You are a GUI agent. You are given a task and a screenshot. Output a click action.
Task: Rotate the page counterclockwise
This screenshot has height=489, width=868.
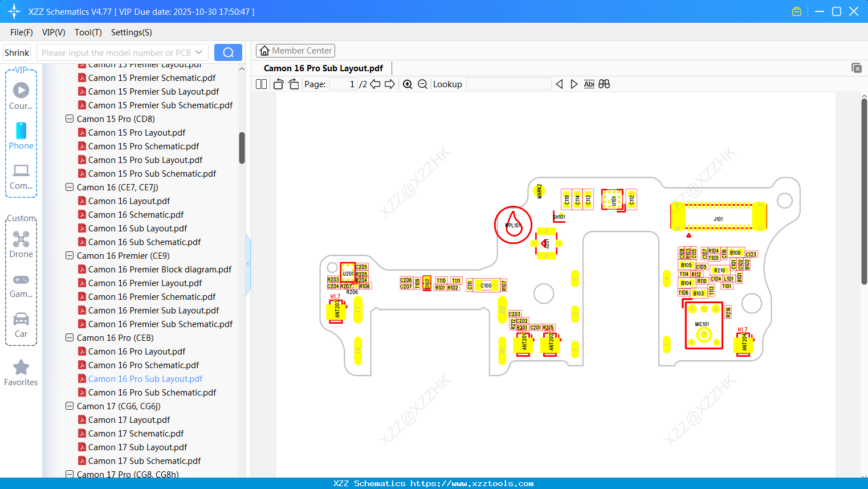[x=278, y=84]
